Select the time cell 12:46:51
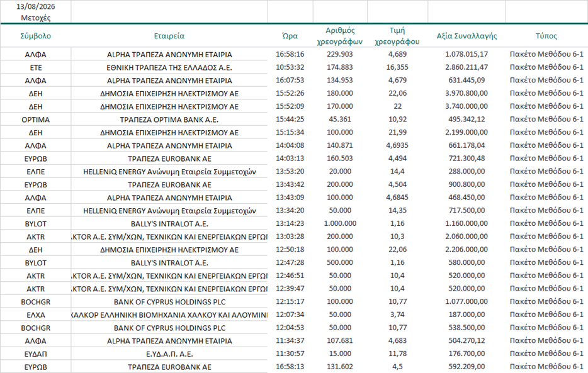 point(290,276)
